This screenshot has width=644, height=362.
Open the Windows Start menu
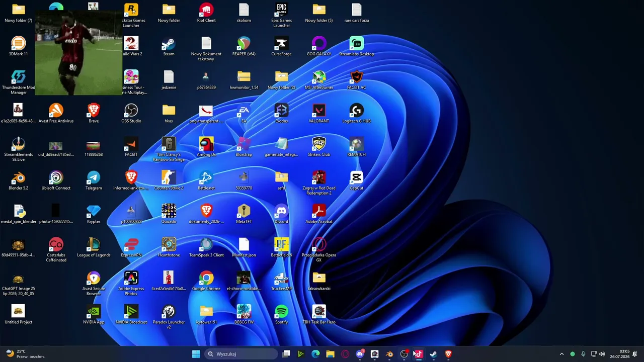(x=196, y=354)
